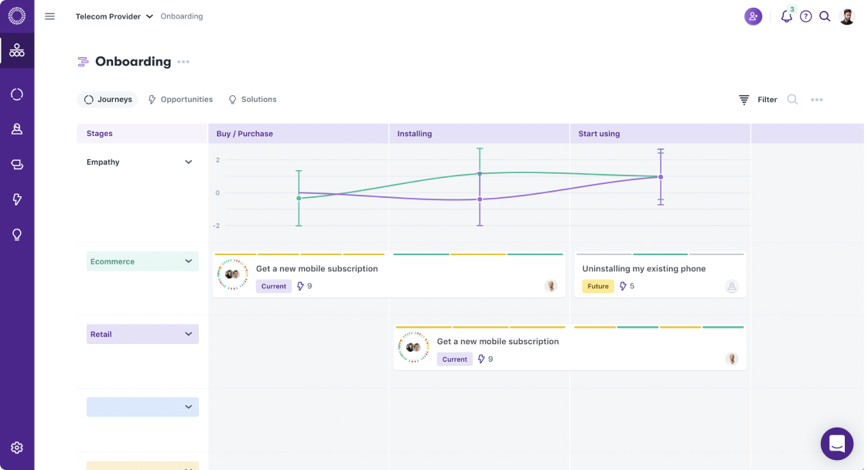Switch to the Journeys tab
Viewport: 868px width, 470px height.
pos(108,100)
